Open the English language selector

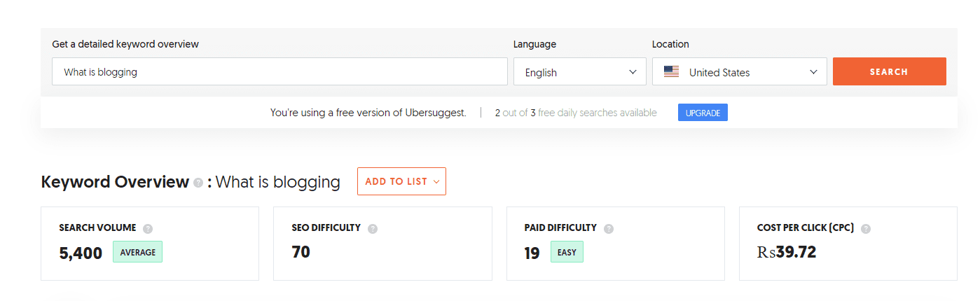(580, 71)
